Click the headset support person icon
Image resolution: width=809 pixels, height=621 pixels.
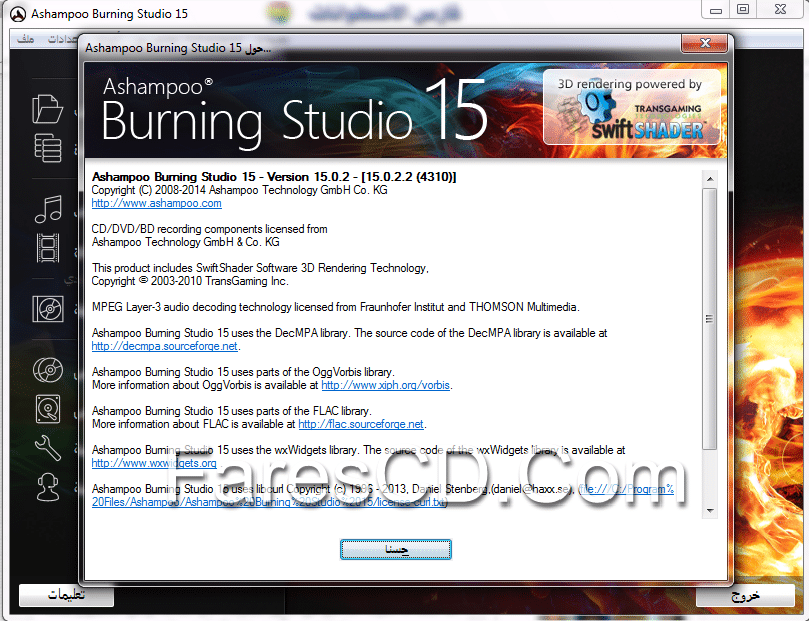pos(48,487)
